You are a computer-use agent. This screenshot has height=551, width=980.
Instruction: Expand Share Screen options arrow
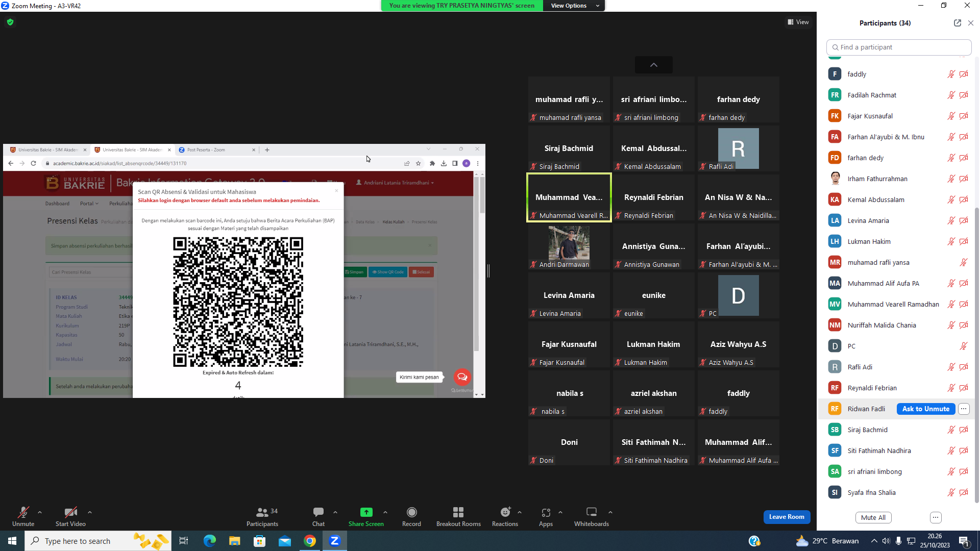point(385,512)
